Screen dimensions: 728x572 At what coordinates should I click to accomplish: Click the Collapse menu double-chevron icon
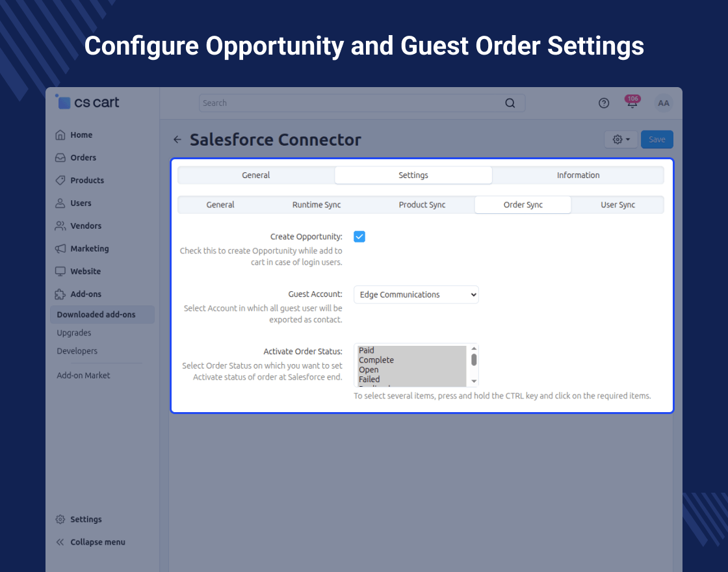60,542
